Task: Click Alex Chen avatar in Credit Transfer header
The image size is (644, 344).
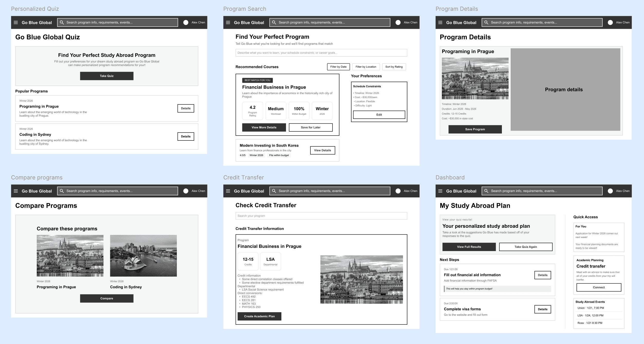Action: (x=398, y=191)
